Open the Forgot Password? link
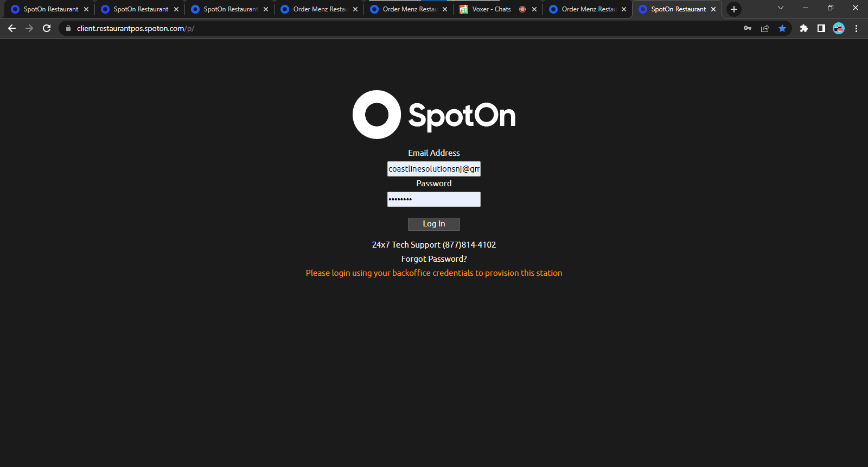Viewport: 868px width, 467px height. pyautogui.click(x=434, y=259)
